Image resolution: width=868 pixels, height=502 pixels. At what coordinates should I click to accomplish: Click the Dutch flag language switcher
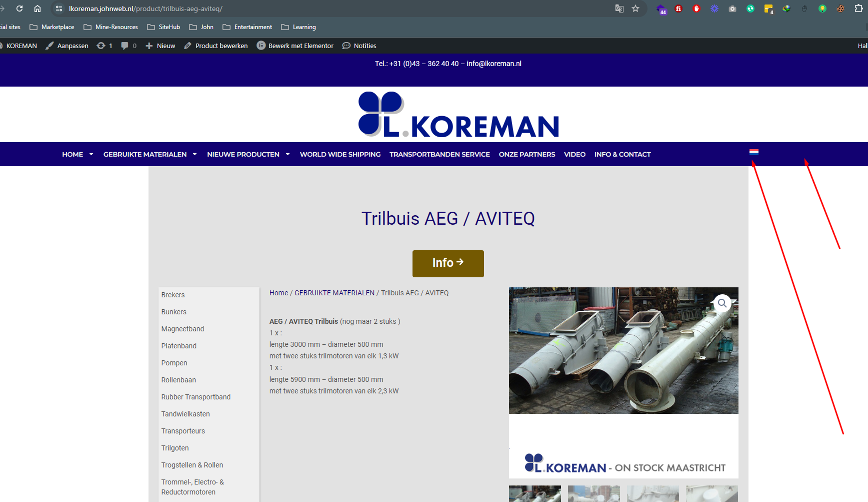click(754, 152)
